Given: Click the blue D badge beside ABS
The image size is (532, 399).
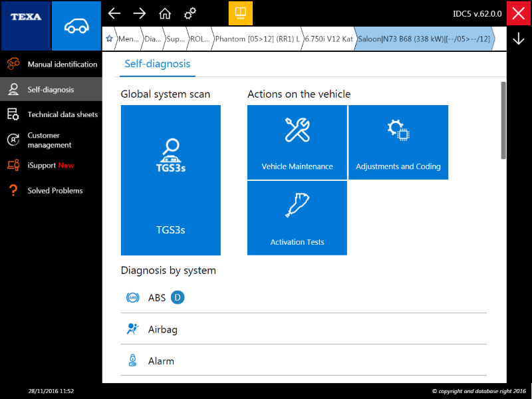Looking at the screenshot, I should (178, 297).
